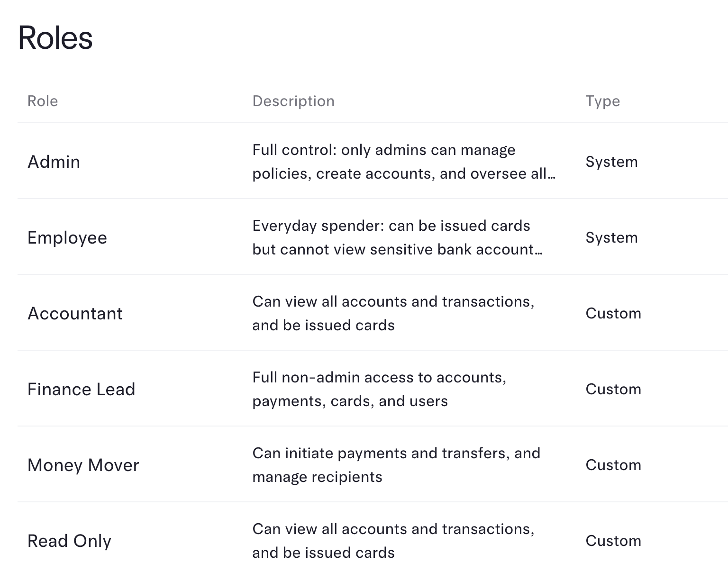Click the Employee role name link
Viewport: 728px width, 581px height.
pyautogui.click(x=67, y=237)
